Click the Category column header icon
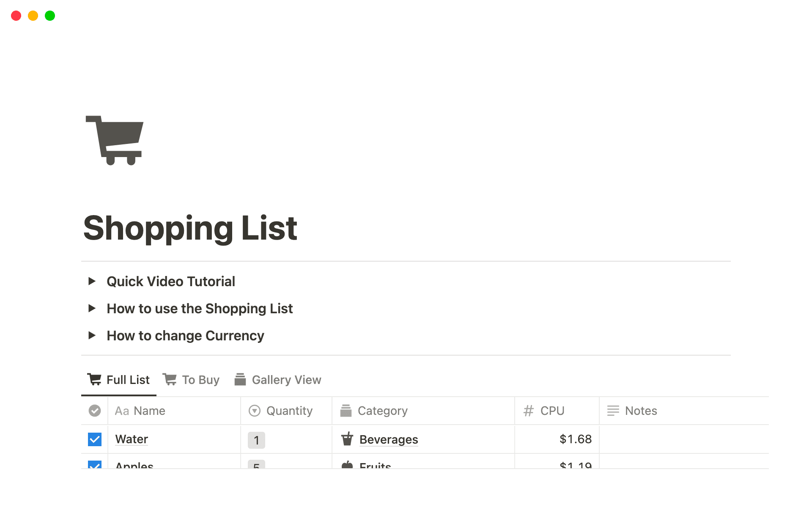This screenshot has height=508, width=812. (346, 410)
